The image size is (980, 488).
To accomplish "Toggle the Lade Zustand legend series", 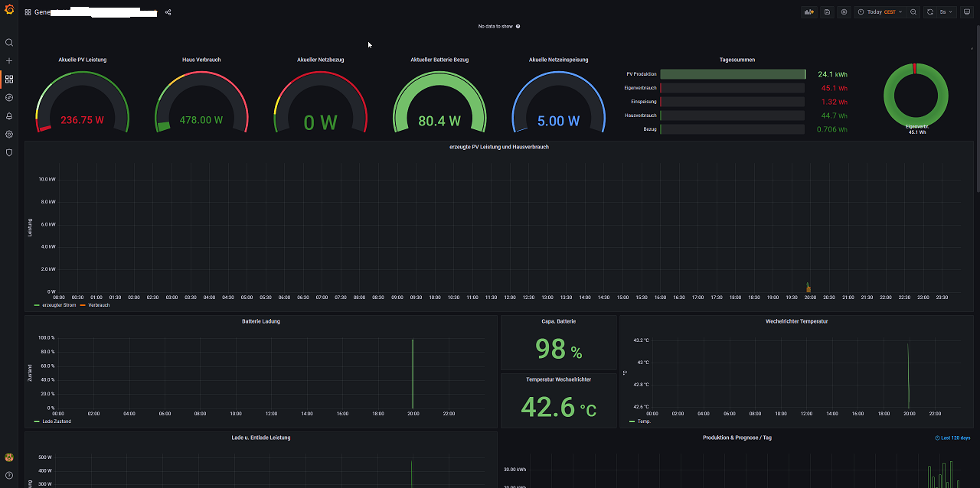I will pyautogui.click(x=58, y=421).
